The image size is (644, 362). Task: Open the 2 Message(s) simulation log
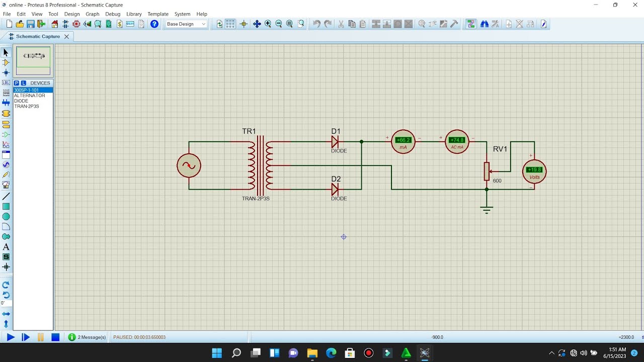click(x=88, y=337)
